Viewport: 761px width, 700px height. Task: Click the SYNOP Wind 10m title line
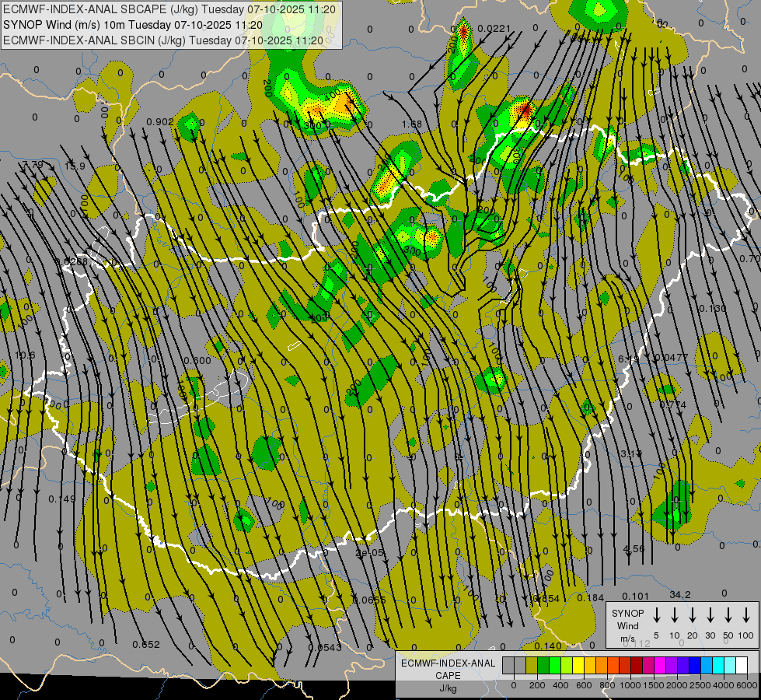tap(133, 25)
